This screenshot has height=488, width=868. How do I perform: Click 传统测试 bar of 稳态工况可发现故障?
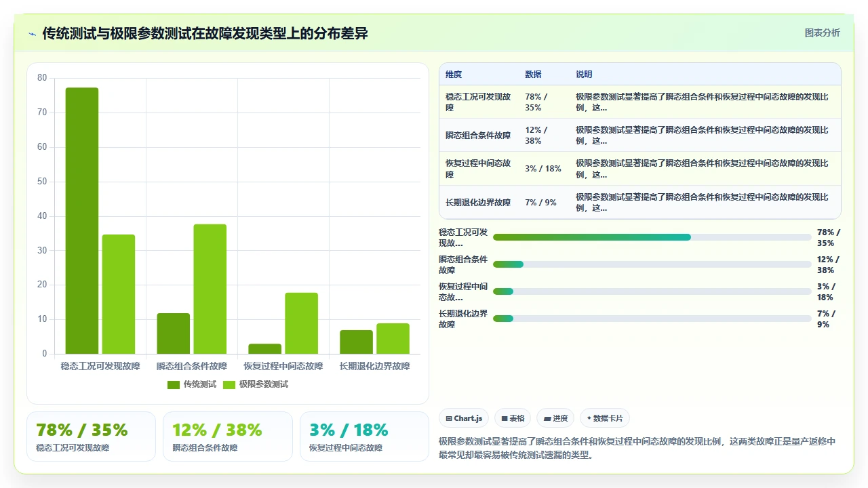(82, 221)
